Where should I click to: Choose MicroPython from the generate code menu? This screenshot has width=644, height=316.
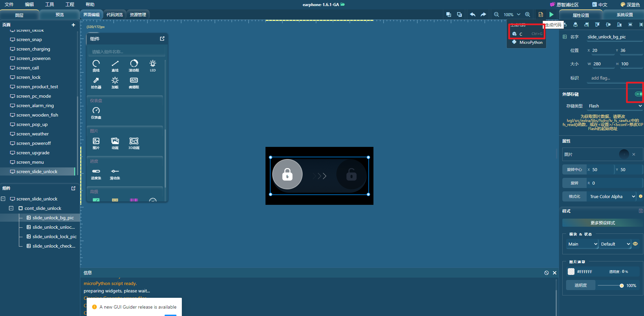coord(527,42)
